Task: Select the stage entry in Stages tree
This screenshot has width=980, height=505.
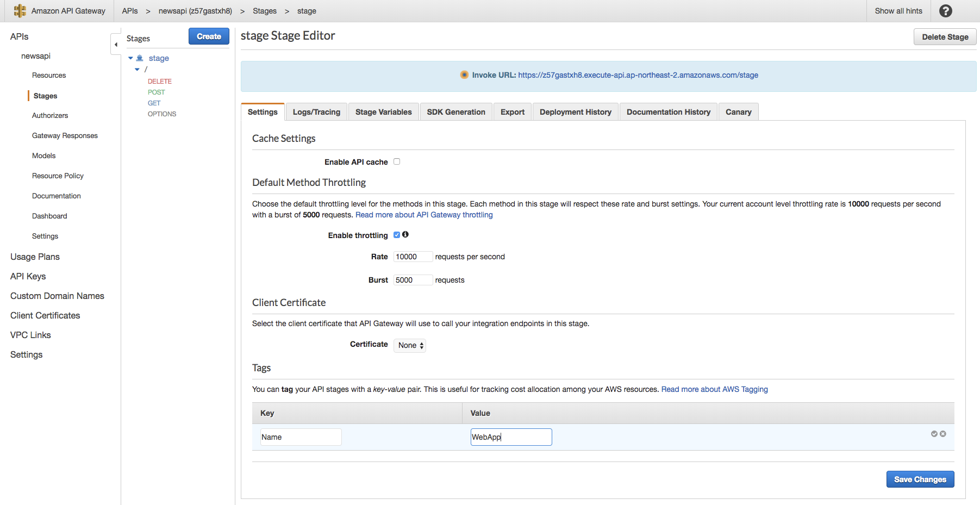Action: 159,58
